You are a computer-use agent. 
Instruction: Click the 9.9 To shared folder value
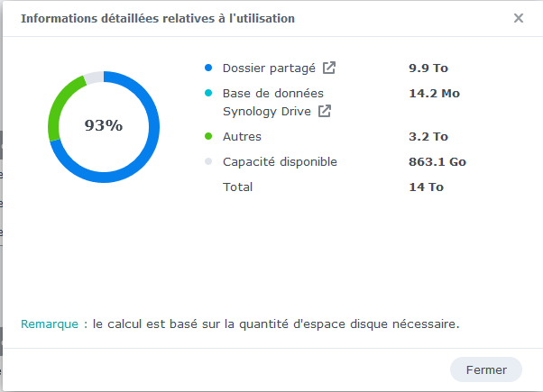(x=428, y=68)
